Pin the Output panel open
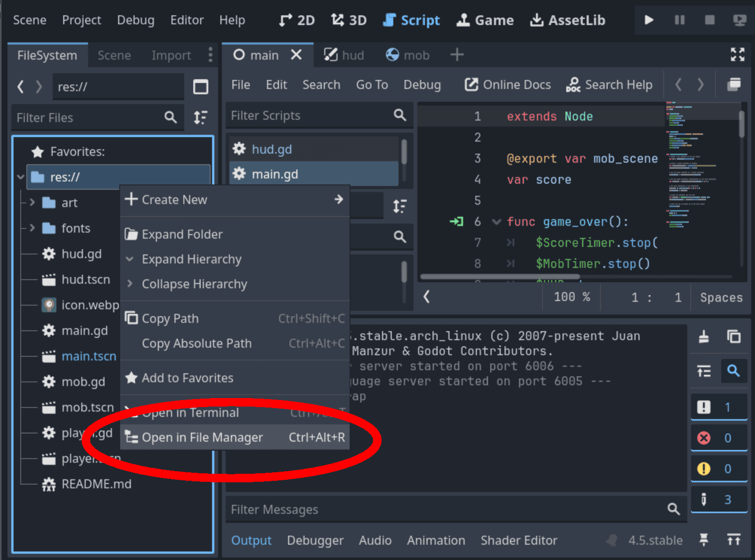Viewport: 755px width, 560px height. coord(703,540)
